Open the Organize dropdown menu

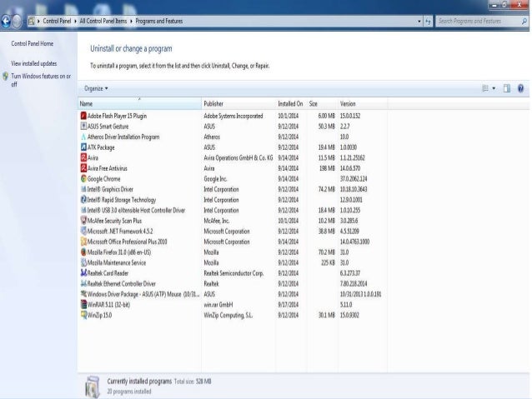pos(96,87)
